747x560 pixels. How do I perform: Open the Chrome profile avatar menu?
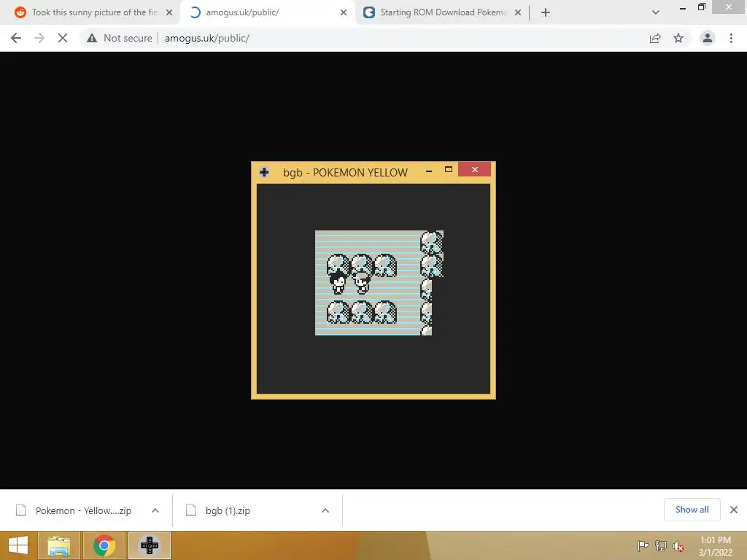click(708, 38)
